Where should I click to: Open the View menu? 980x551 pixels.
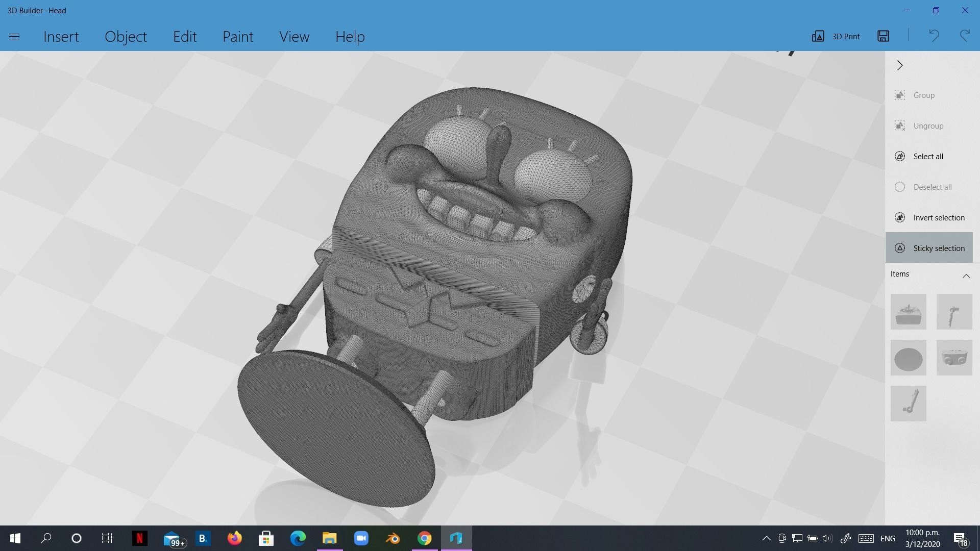294,37
